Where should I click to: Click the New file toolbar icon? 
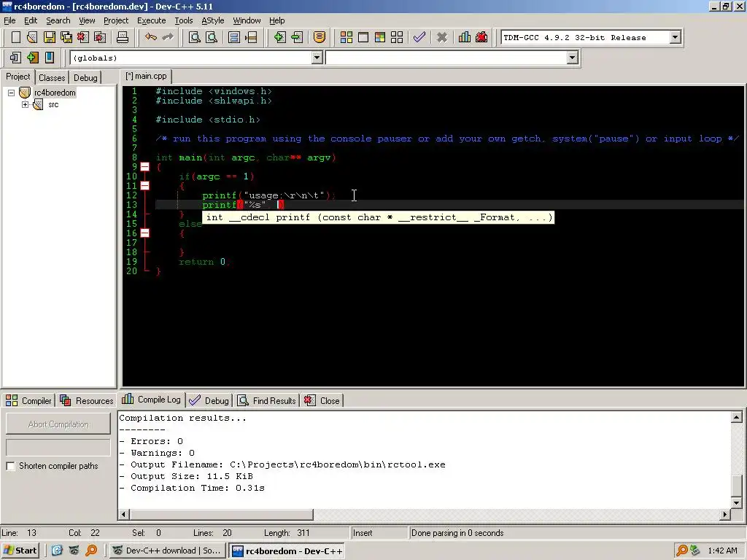[15, 37]
